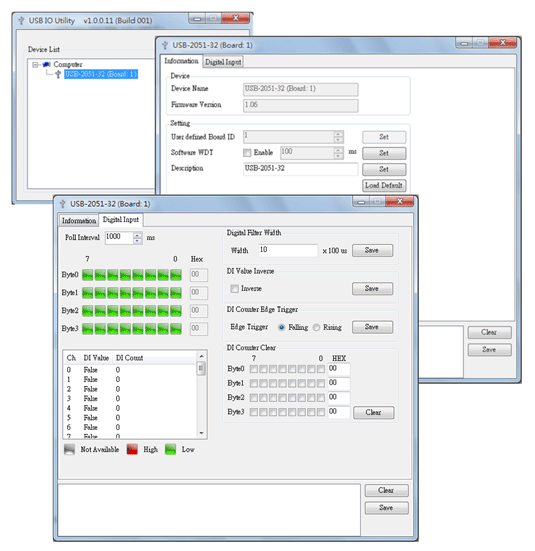The height and width of the screenshot is (551, 535).
Task: Click Byte1 bit 7 green indicator
Action: tap(88, 293)
